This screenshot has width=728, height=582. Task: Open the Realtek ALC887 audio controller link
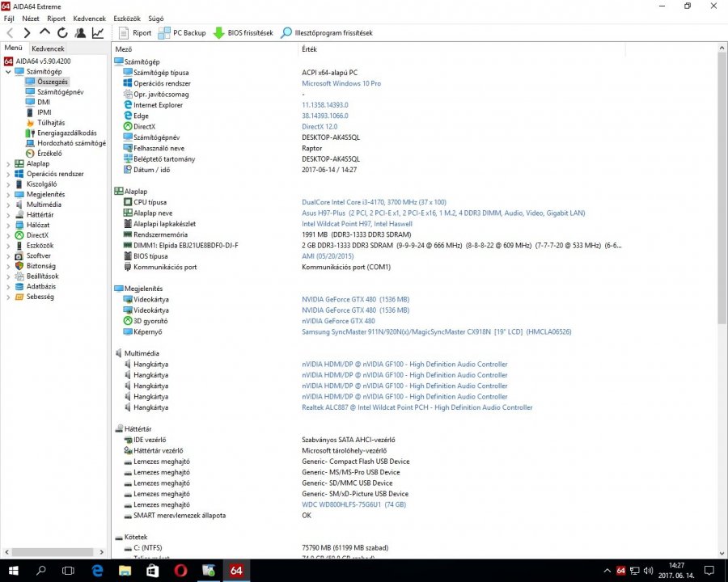pos(417,407)
